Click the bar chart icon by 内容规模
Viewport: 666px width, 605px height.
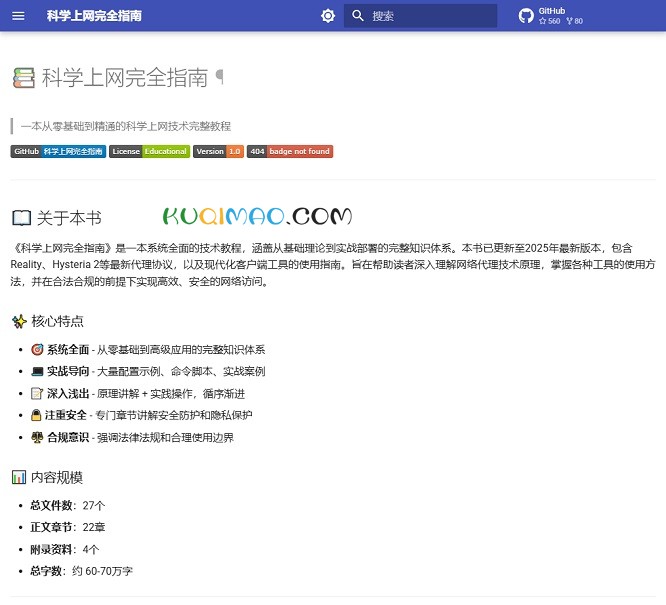point(19,478)
